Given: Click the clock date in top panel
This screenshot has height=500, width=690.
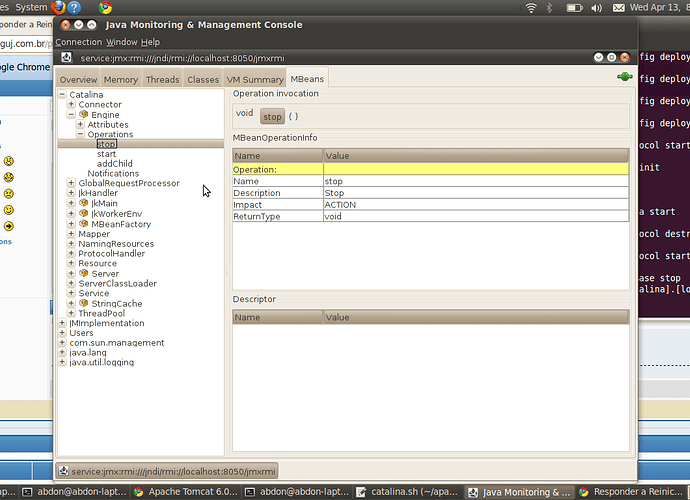Looking at the screenshot, I should pyautogui.click(x=659, y=7).
